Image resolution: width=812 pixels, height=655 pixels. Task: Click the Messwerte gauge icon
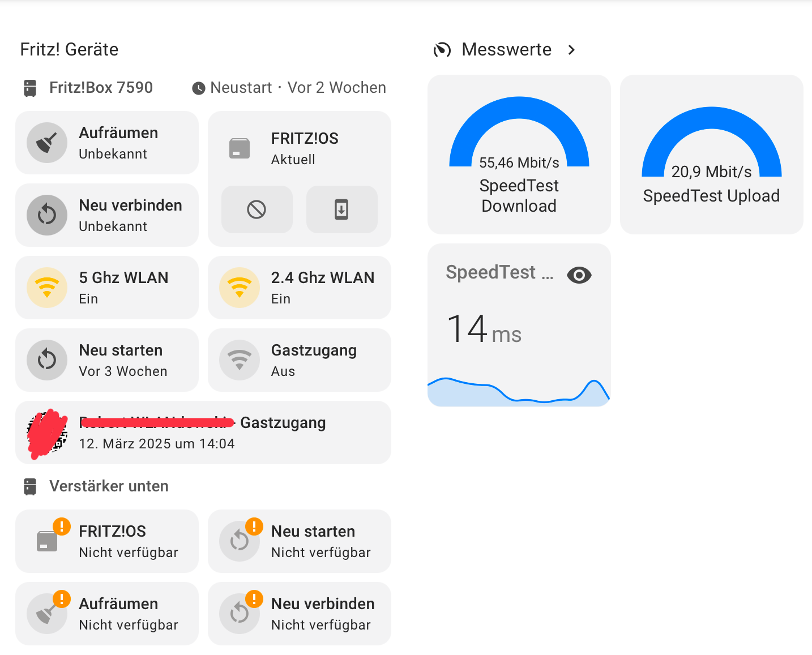tap(442, 50)
